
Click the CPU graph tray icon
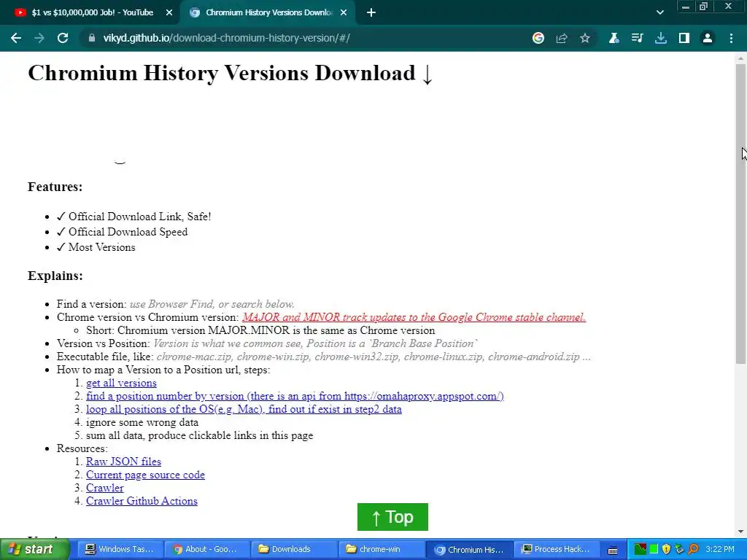point(640,549)
